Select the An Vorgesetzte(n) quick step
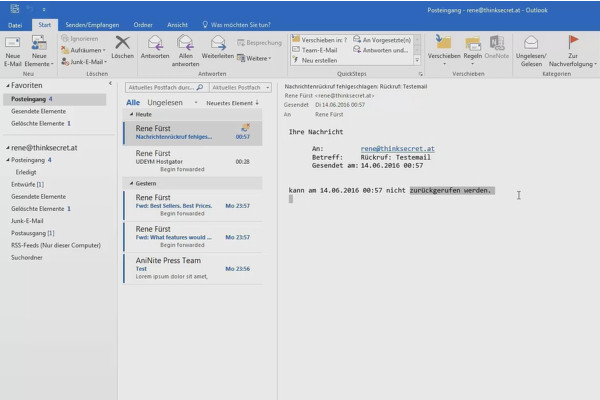 382,40
